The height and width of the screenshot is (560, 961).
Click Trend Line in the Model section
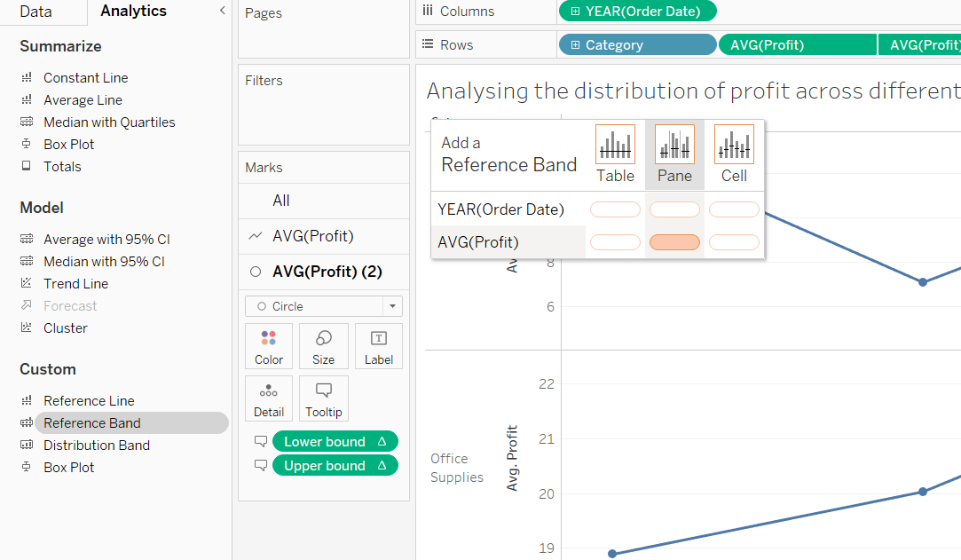coord(75,284)
